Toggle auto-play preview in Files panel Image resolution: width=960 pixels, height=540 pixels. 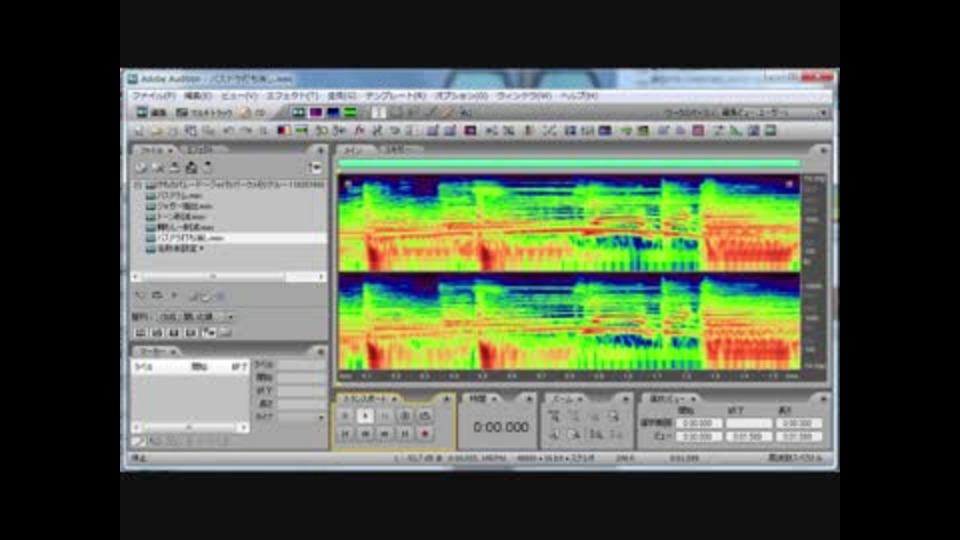141,296
